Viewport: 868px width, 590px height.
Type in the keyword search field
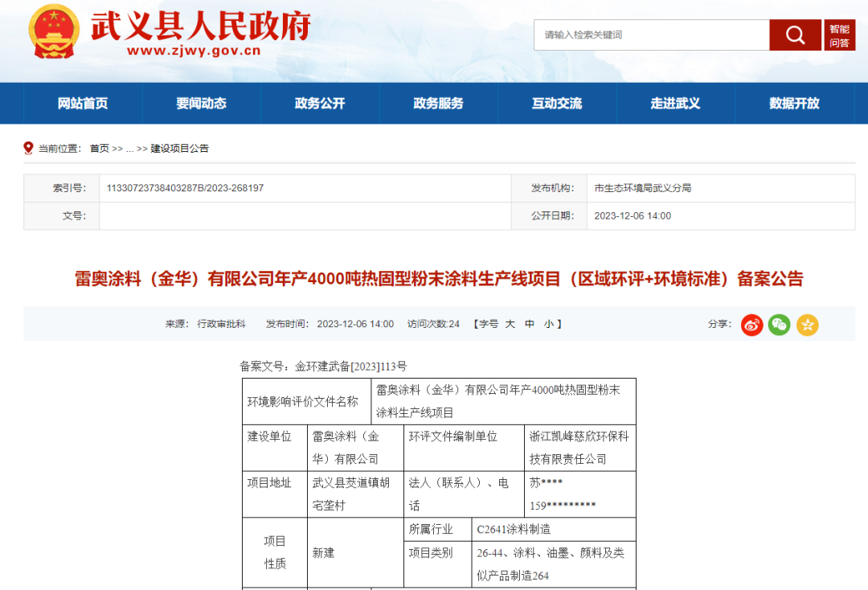click(x=651, y=35)
